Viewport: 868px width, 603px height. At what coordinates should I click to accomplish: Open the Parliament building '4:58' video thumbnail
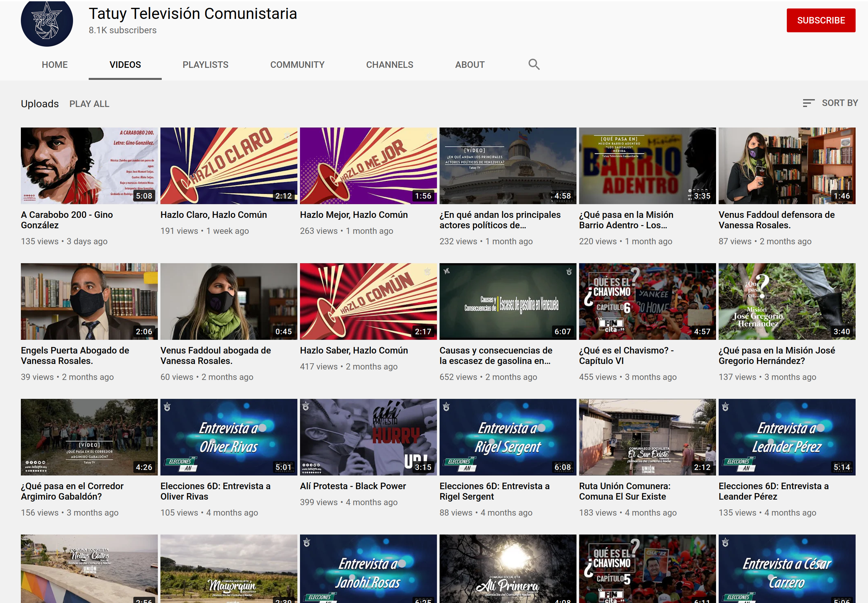[x=508, y=166]
